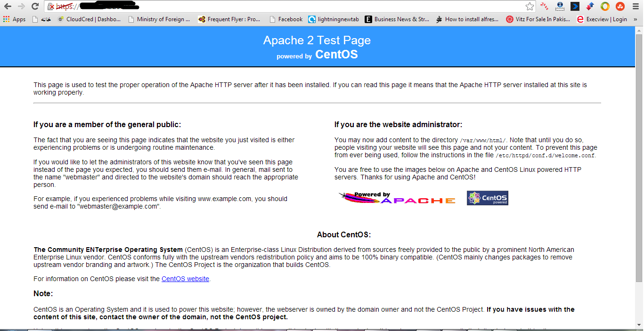Click the address bar URL field
This screenshot has width=644, height=331.
tap(290, 7)
